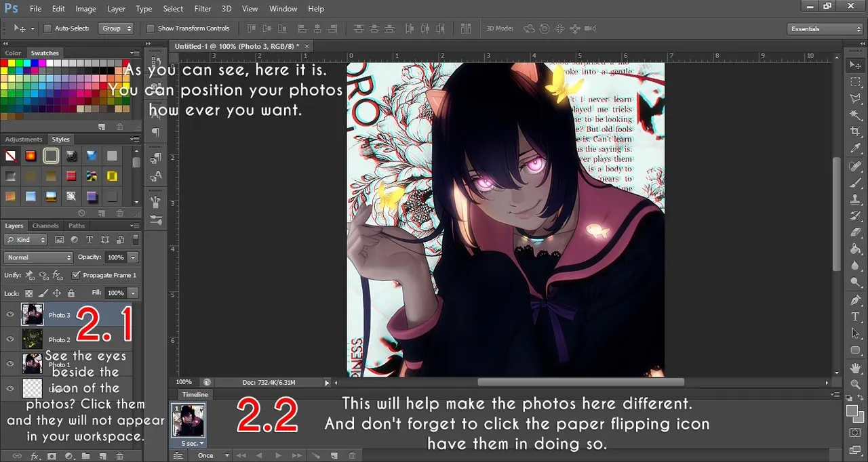
Task: Switch to the Paths tab
Action: (x=77, y=226)
